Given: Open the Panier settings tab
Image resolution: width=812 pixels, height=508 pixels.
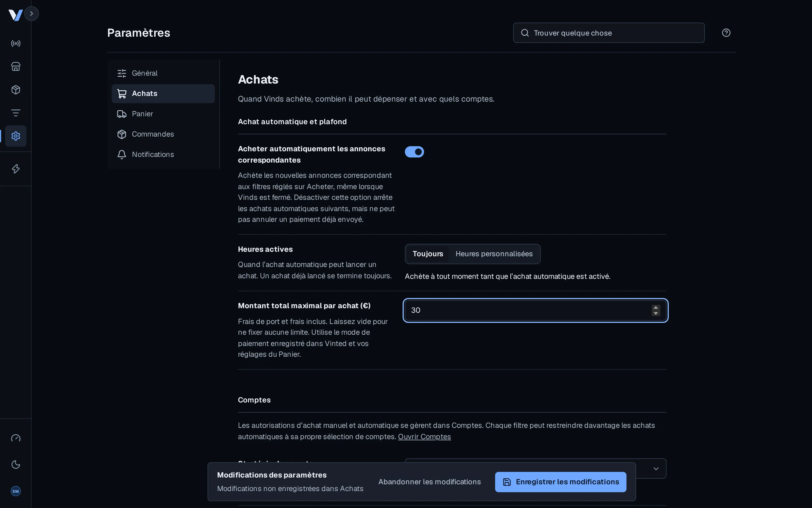Looking at the screenshot, I should (163, 114).
